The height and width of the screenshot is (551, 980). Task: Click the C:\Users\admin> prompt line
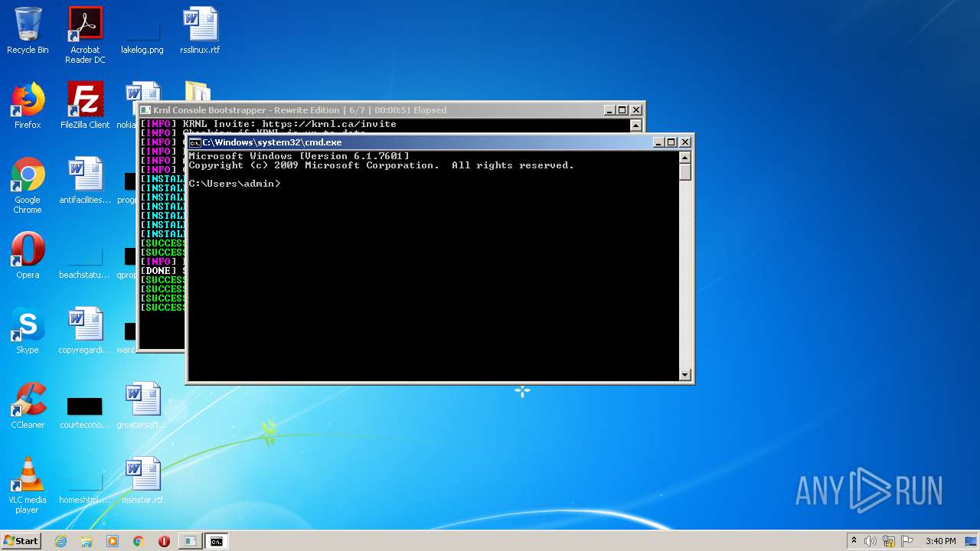pos(235,184)
